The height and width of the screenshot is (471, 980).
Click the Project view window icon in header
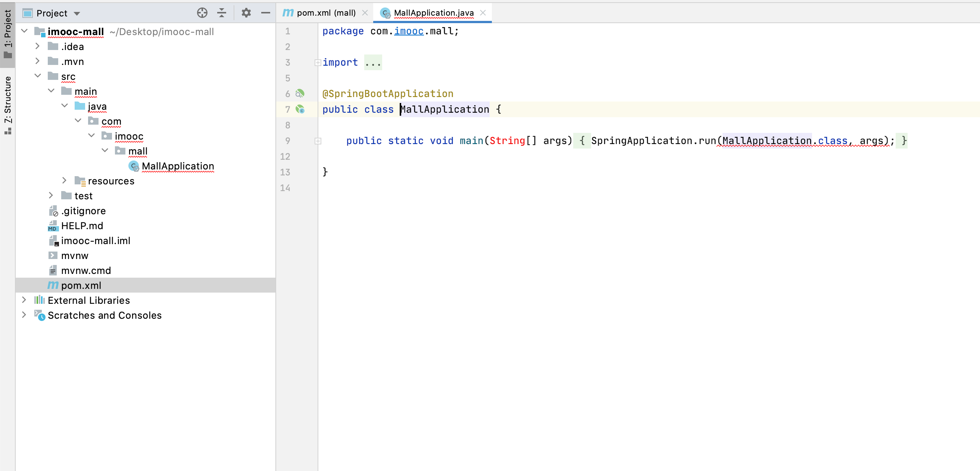(27, 13)
